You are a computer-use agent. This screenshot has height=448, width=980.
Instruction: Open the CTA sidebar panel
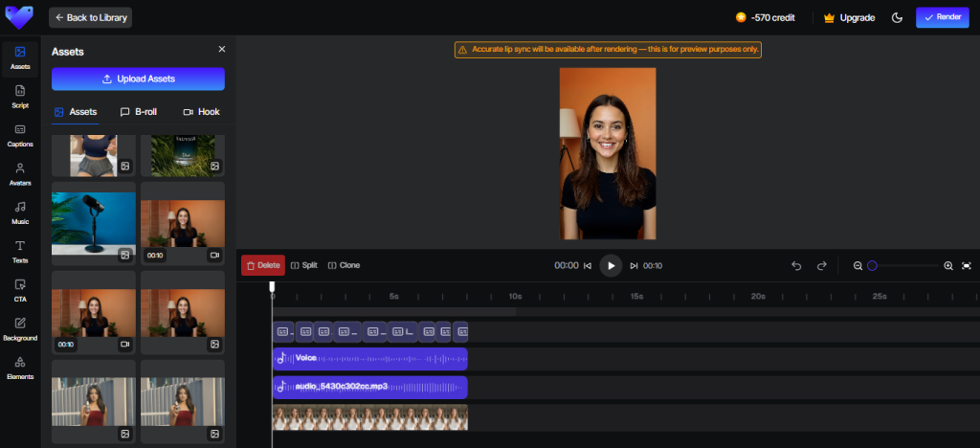pos(20,291)
